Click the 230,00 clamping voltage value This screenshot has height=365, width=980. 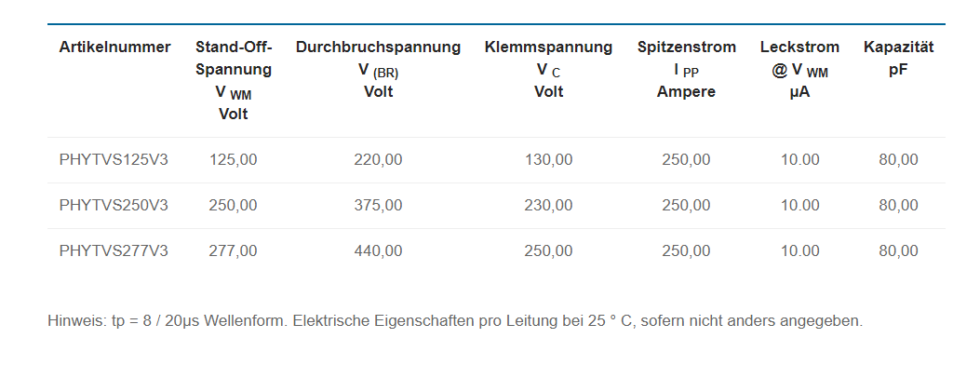pos(548,206)
